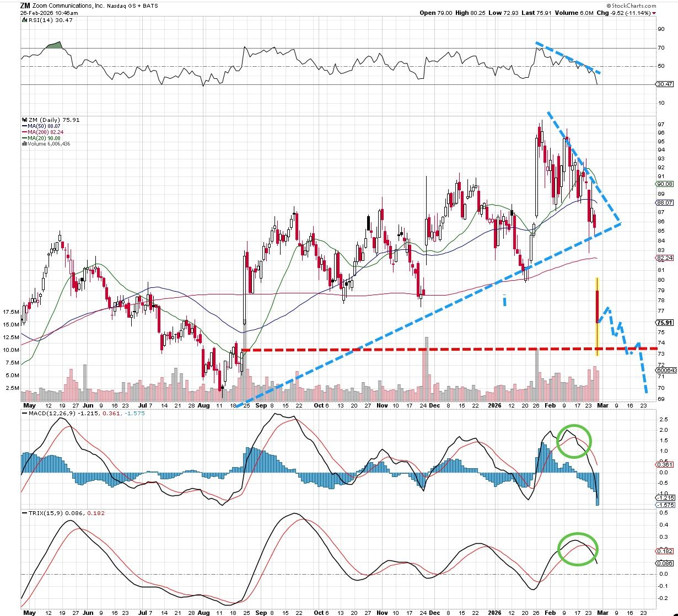Image resolution: width=678 pixels, height=616 pixels.
Task: Click the 82.24 MA(200) axis tag
Action: [x=665, y=258]
